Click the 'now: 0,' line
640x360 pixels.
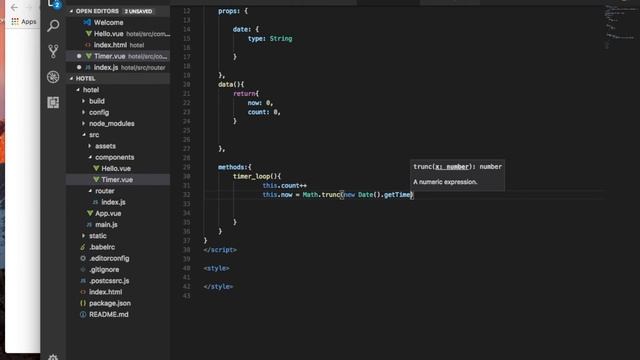click(x=260, y=103)
